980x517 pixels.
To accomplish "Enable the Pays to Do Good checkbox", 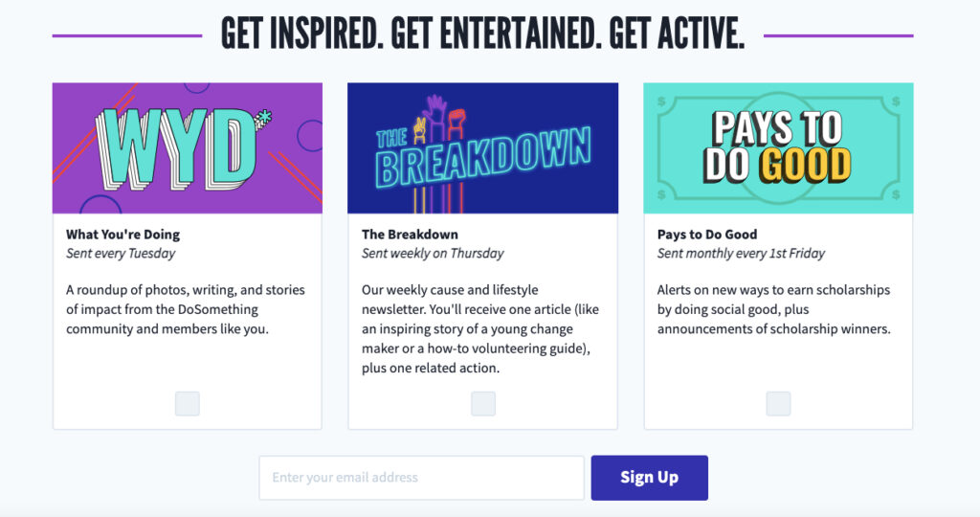I will [x=778, y=404].
